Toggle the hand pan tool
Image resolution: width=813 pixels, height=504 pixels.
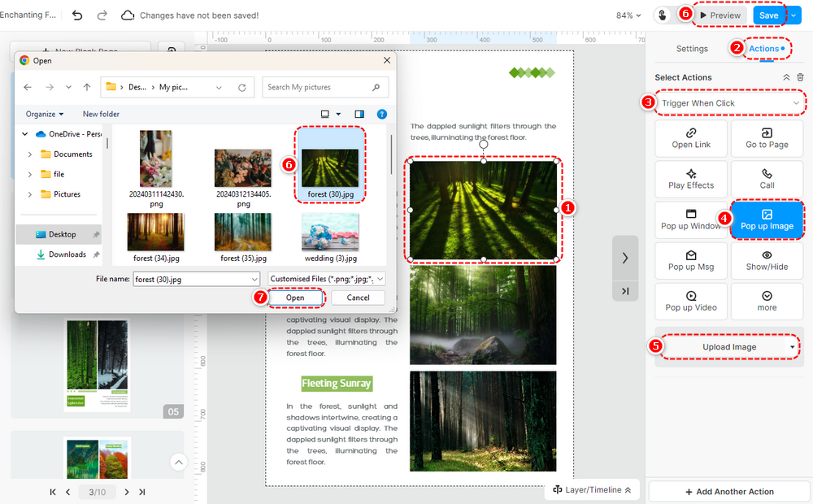click(x=662, y=15)
